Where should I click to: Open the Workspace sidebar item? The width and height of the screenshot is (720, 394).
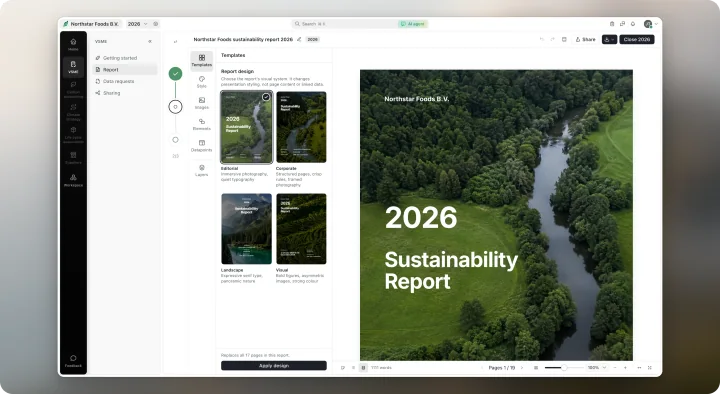73,180
